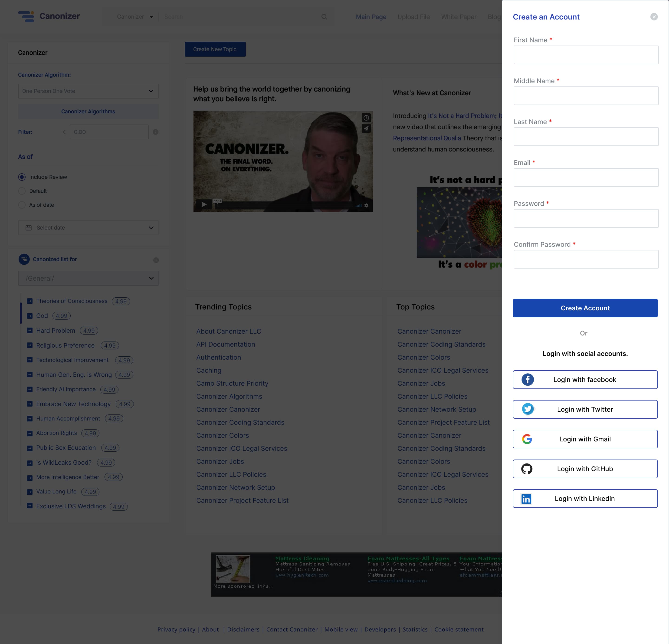The image size is (669, 644).
Task: Open the Upload File menu item
Action: 413,17
